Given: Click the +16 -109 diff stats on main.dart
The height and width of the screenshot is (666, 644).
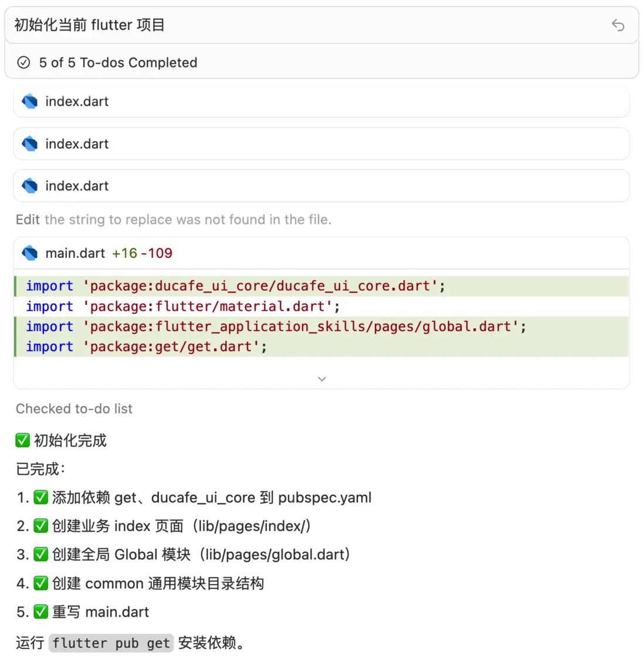Looking at the screenshot, I should point(142,253).
